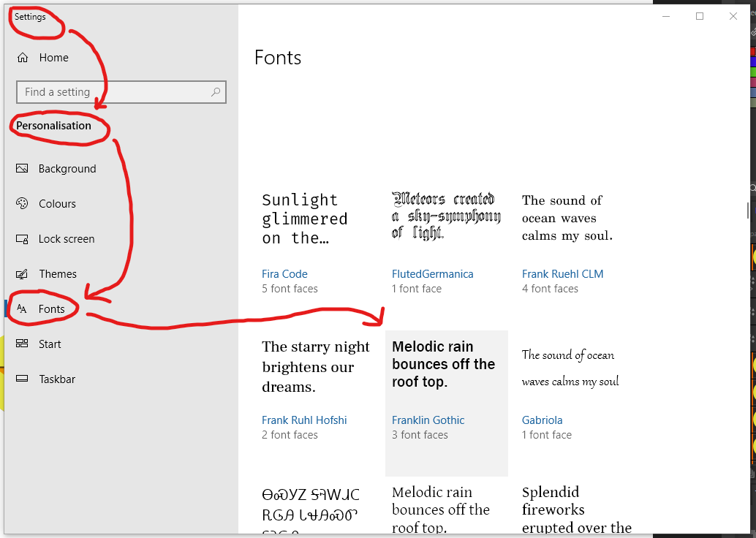Click the Colours palette icon
The height and width of the screenshot is (538, 756).
coord(22,204)
